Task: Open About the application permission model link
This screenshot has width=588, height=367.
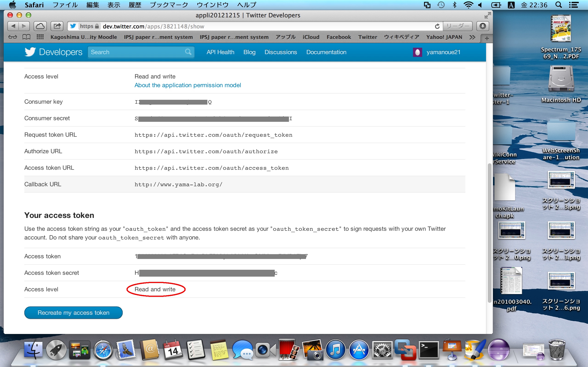Action: [x=188, y=85]
